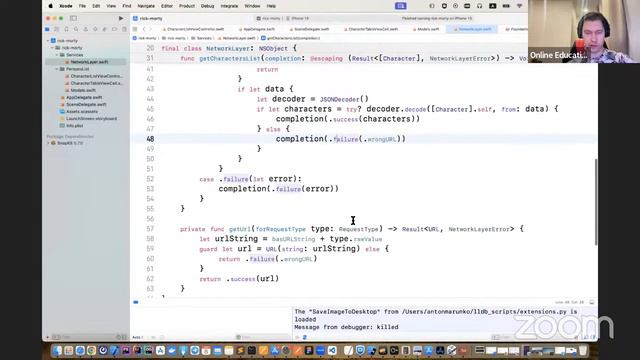The height and width of the screenshot is (360, 640).
Task: Click the headphones icon in menu bar
Action: [x=480, y=6]
